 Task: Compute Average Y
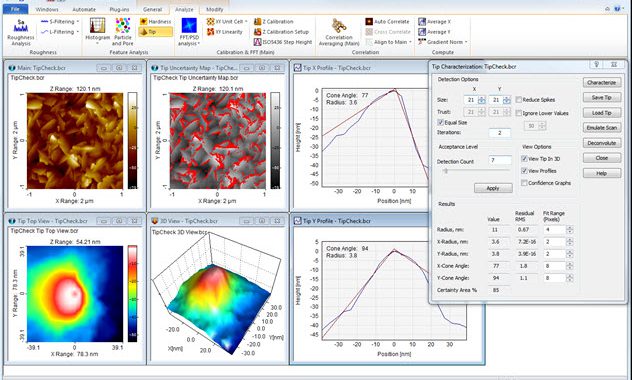434,31
